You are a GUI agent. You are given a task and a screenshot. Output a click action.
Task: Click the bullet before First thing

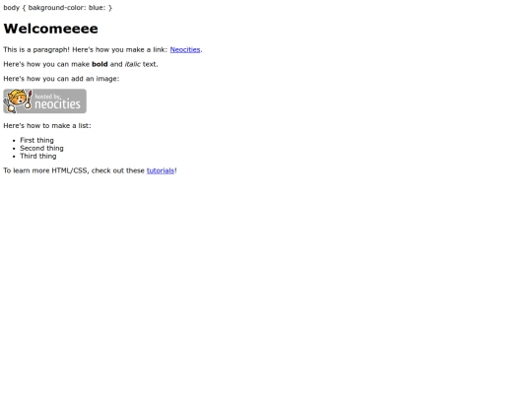[x=14, y=141]
